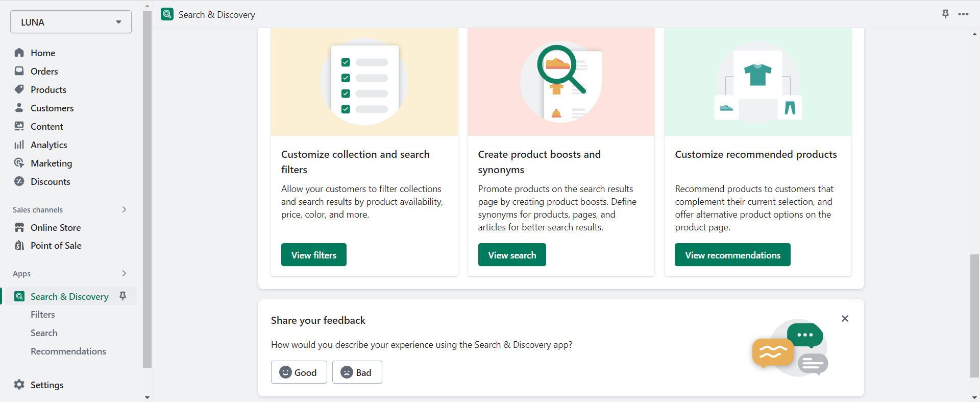Click the 'Customize collection and search filters' heading
The height and width of the screenshot is (402, 980).
click(x=355, y=162)
